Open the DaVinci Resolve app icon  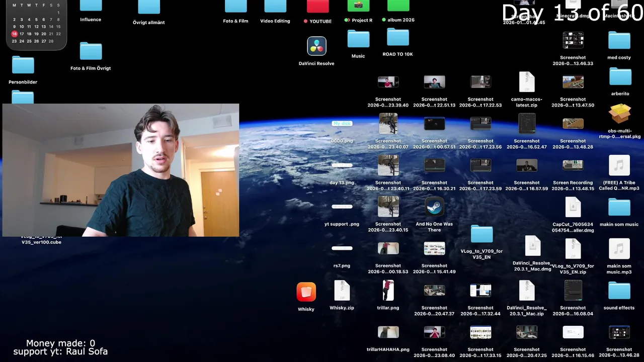(316, 46)
